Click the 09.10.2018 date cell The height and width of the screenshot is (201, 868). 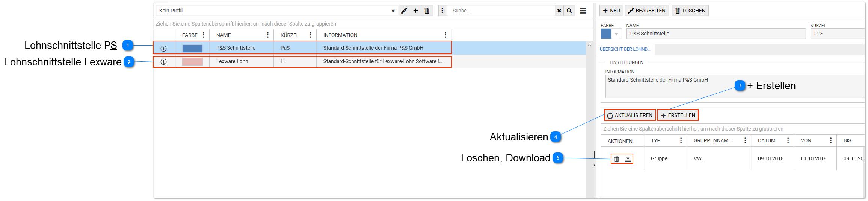772,158
